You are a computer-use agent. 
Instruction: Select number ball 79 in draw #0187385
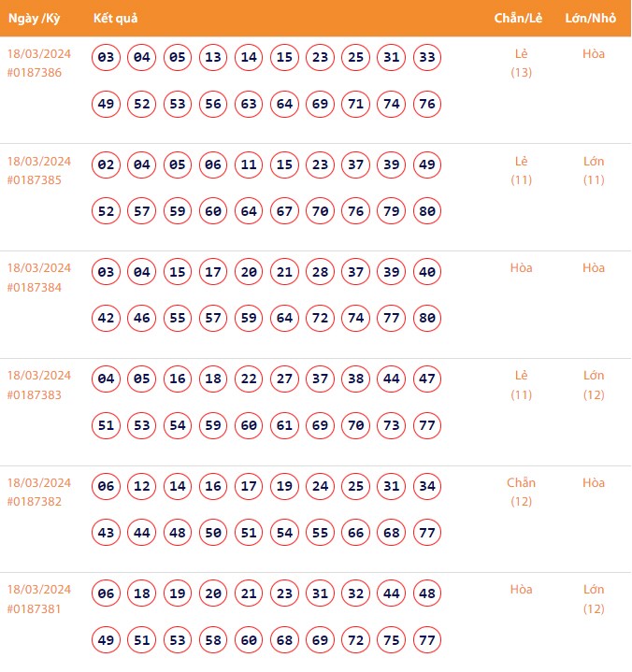(x=391, y=211)
